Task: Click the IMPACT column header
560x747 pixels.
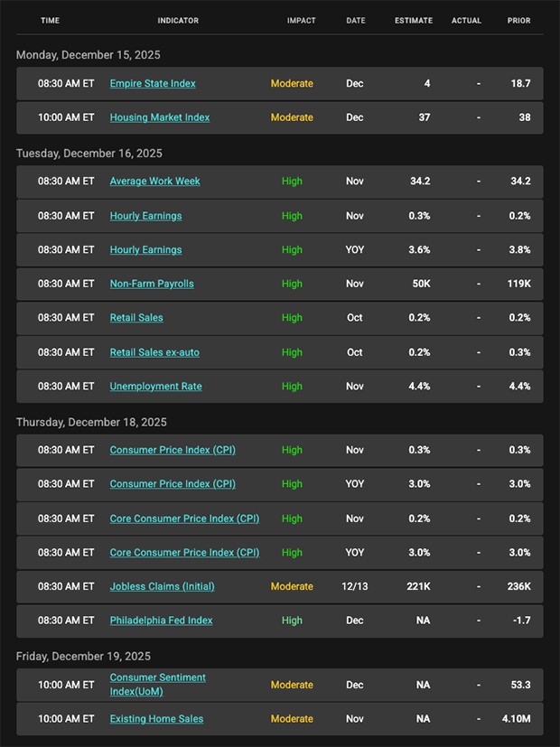Action: point(301,21)
